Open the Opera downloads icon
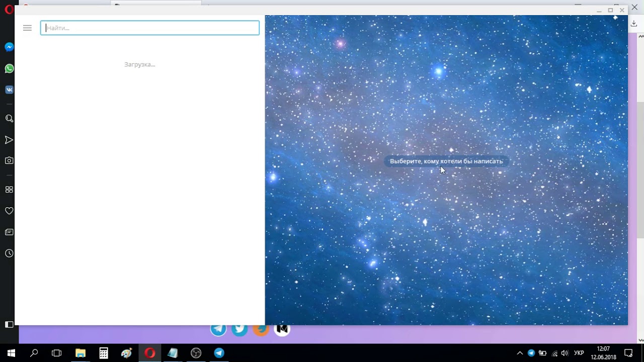 (634, 24)
